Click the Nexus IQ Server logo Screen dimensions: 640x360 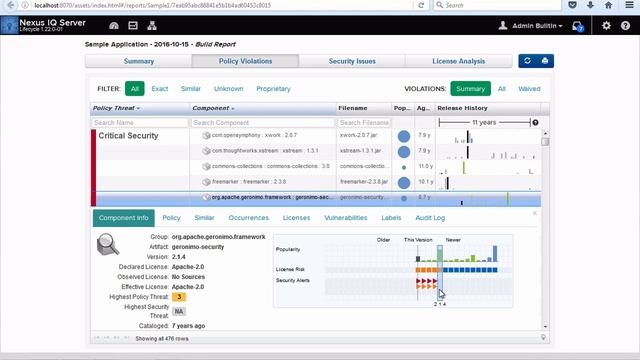pyautogui.click(x=9, y=25)
